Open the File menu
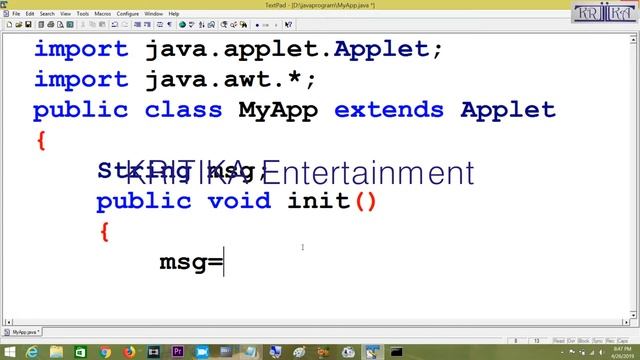 (16, 13)
